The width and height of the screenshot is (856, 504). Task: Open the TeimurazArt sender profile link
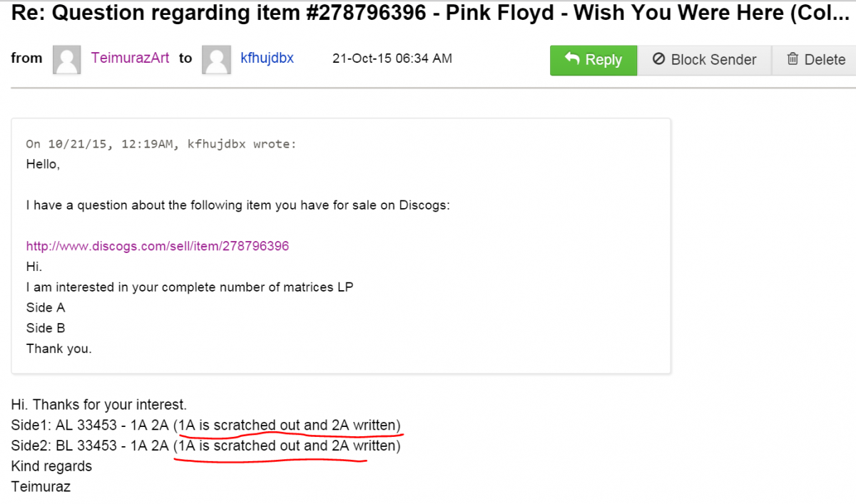coord(130,58)
